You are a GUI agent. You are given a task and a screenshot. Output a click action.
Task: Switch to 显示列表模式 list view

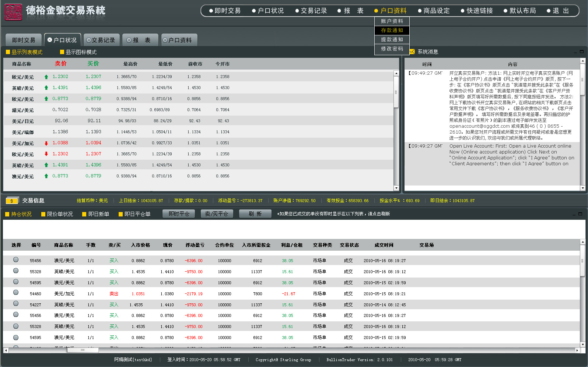(x=24, y=52)
